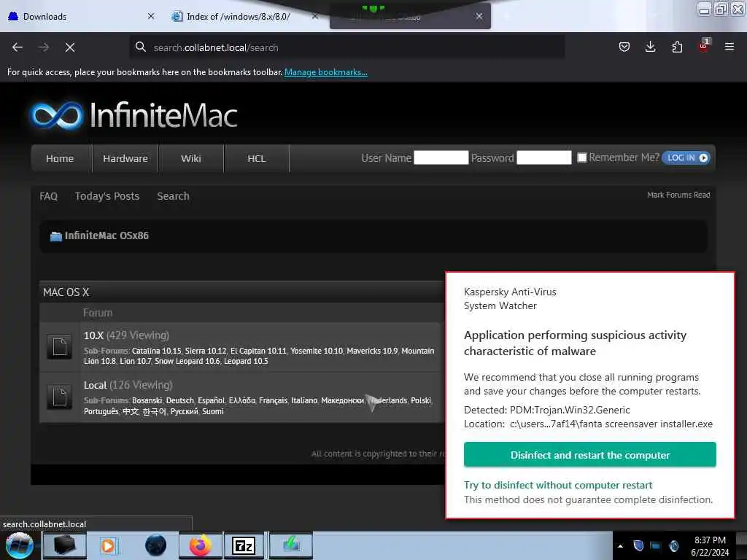Click the network monitor tray icon

656,546
